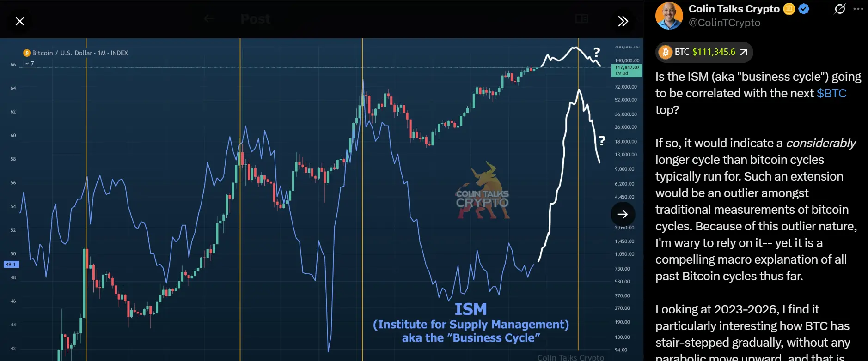This screenshot has width=868, height=361.
Task: Click the green 117,817.07 price label
Action: 627,70
